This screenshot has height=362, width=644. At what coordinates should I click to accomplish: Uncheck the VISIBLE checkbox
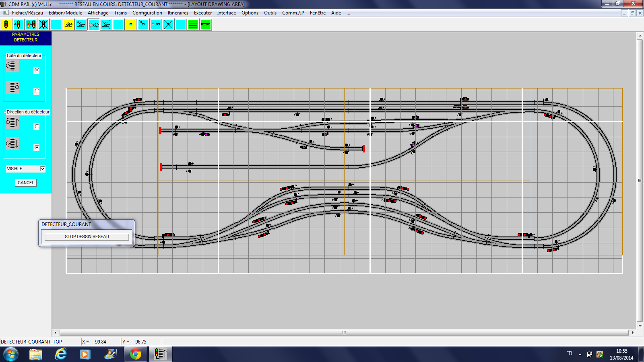[x=43, y=169]
